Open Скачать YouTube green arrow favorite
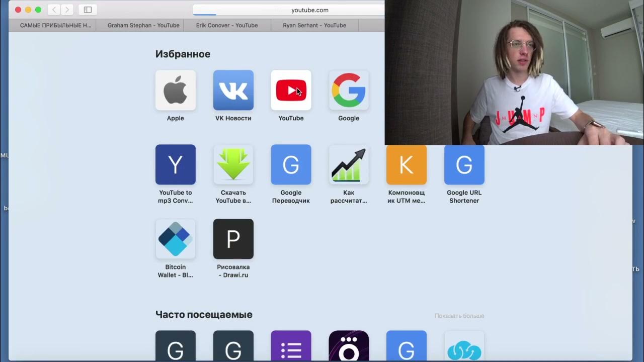Image resolution: width=644 pixels, height=362 pixels. [x=233, y=164]
